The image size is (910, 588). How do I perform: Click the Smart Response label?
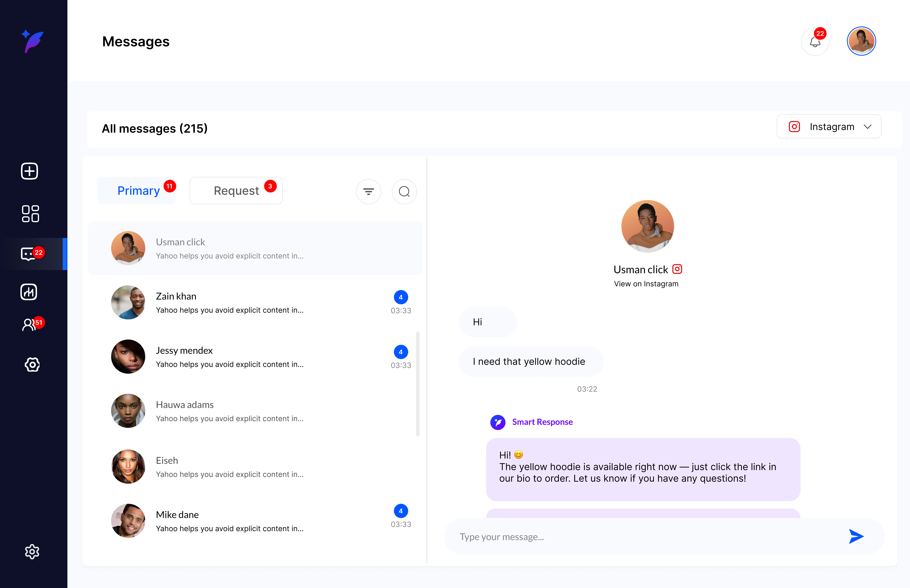[542, 422]
